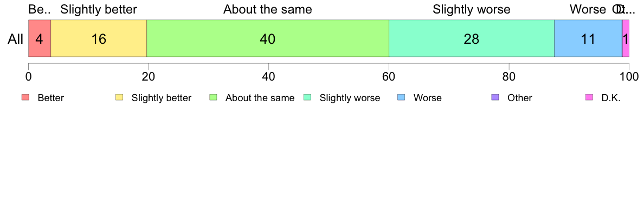Select the green bar segment labeled 40

coord(268,38)
